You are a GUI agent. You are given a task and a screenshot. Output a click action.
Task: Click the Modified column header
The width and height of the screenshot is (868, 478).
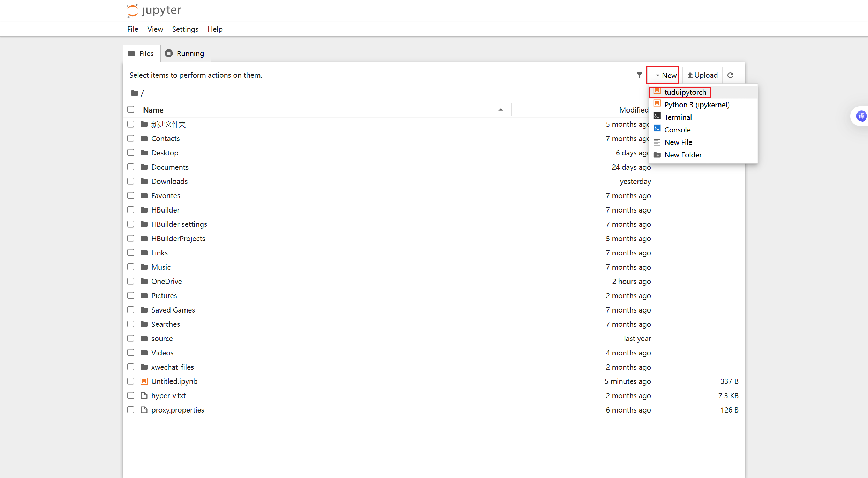(633, 110)
